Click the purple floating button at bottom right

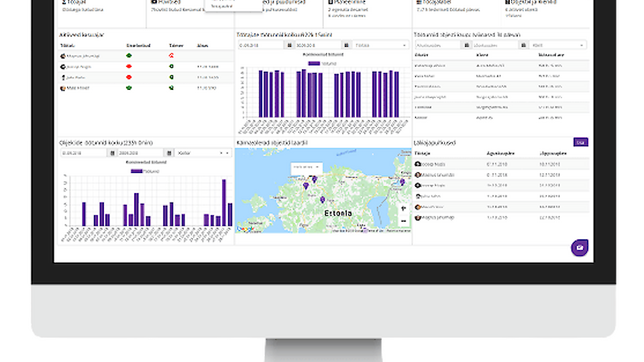tap(580, 247)
